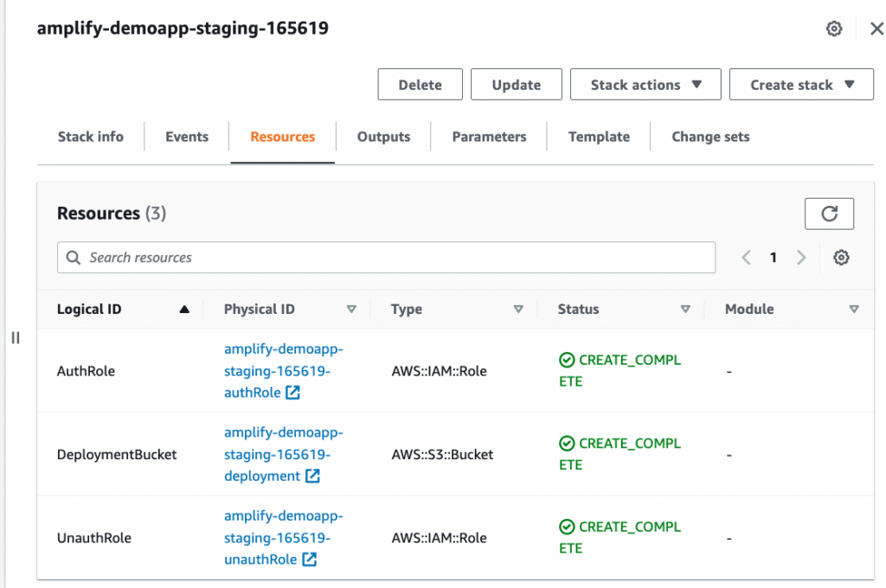Open deployment bucket external link icon
The image size is (886, 588).
pos(312,476)
